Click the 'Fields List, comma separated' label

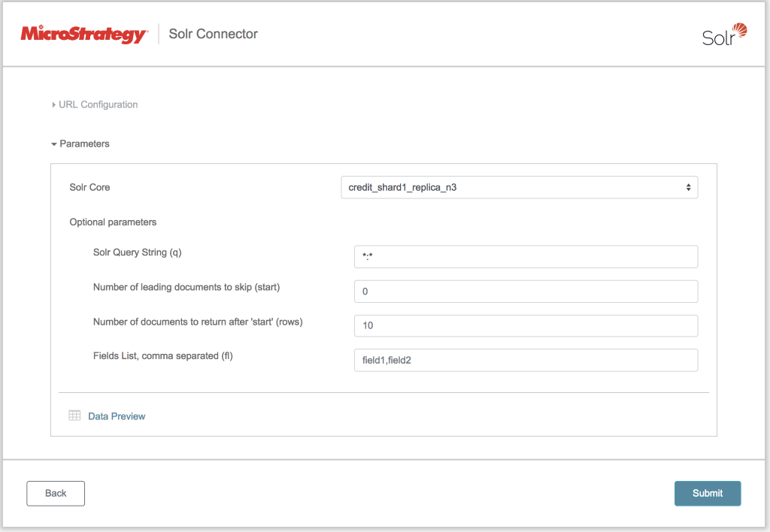pos(163,356)
